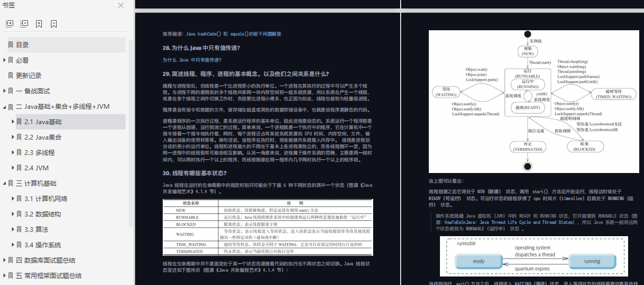The height and width of the screenshot is (285, 644).
Task: Go to the 3.2 数据结构 bookmark
Action: [42, 214]
